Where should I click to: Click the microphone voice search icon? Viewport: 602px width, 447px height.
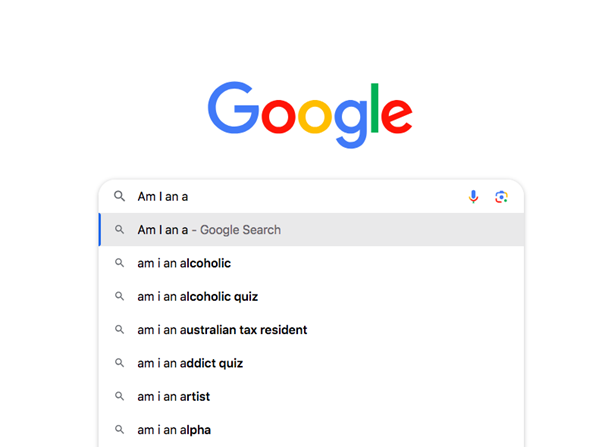pos(473,197)
